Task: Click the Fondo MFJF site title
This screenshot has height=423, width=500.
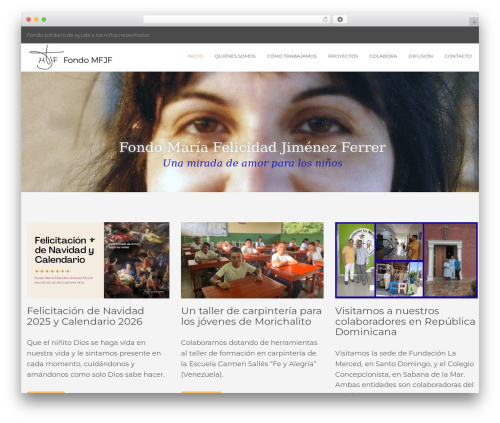Action: pos(88,60)
